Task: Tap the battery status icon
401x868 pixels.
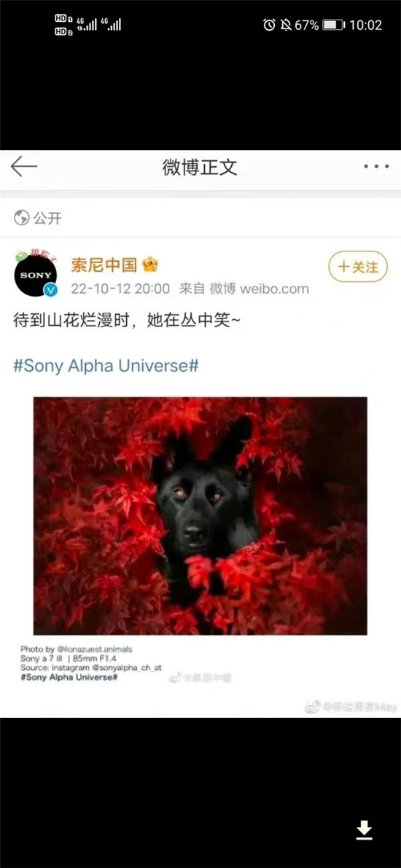Action: [334, 25]
